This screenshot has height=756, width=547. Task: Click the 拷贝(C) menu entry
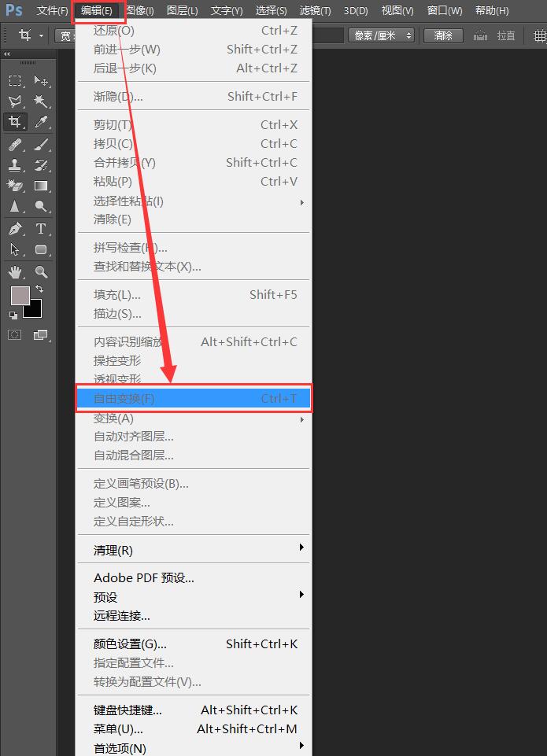pos(194,144)
